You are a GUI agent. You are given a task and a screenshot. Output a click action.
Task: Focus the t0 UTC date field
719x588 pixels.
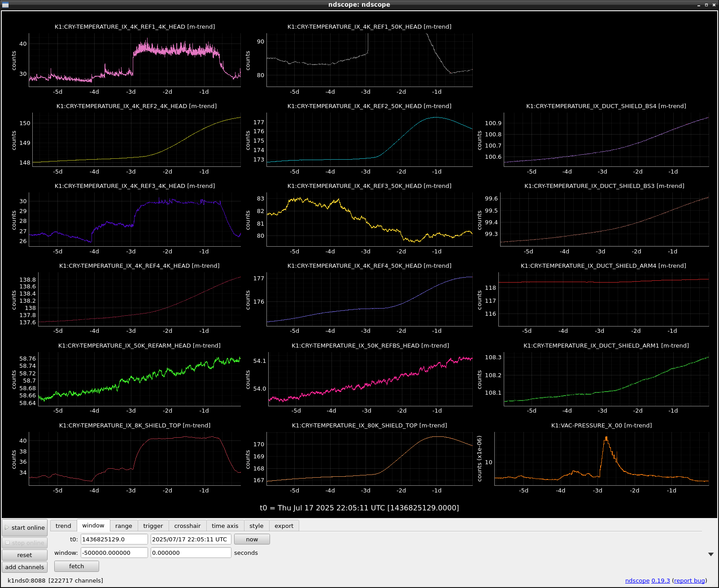pyautogui.click(x=191, y=539)
